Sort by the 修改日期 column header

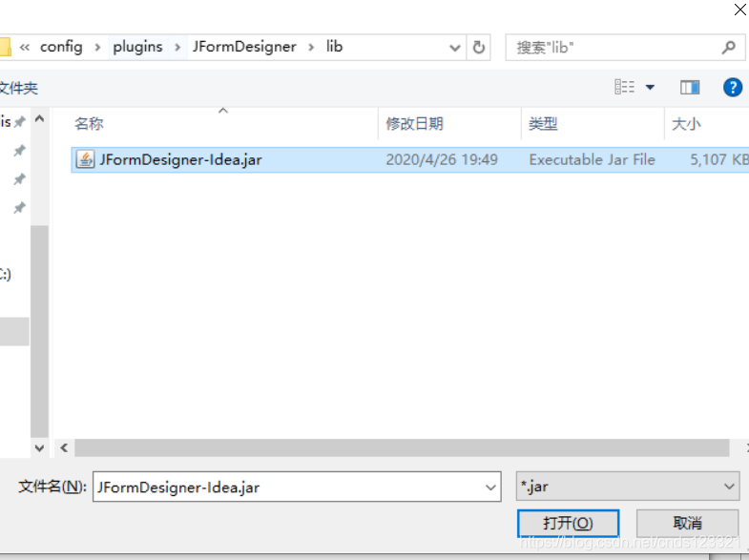click(x=415, y=124)
